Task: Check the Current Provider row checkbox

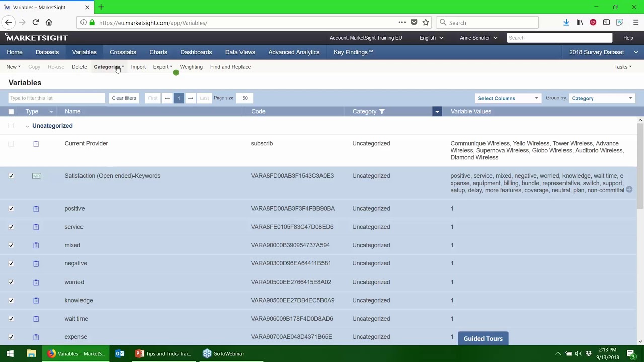Action: tap(11, 144)
